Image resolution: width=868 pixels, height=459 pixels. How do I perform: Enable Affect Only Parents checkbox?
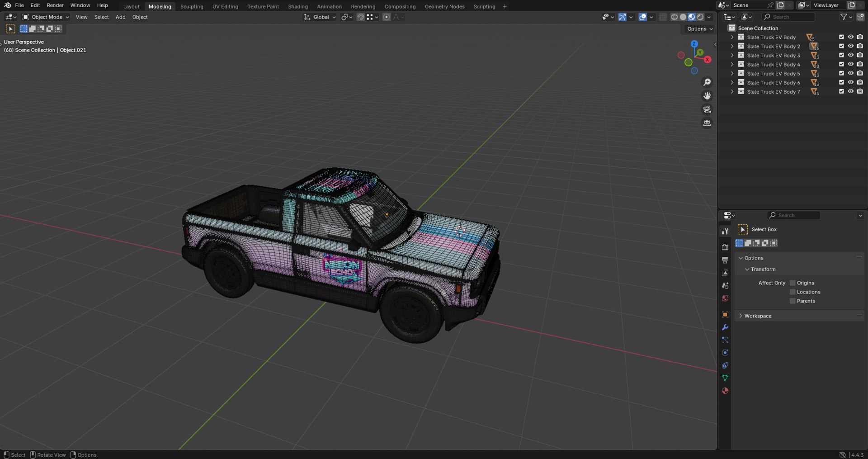click(793, 301)
